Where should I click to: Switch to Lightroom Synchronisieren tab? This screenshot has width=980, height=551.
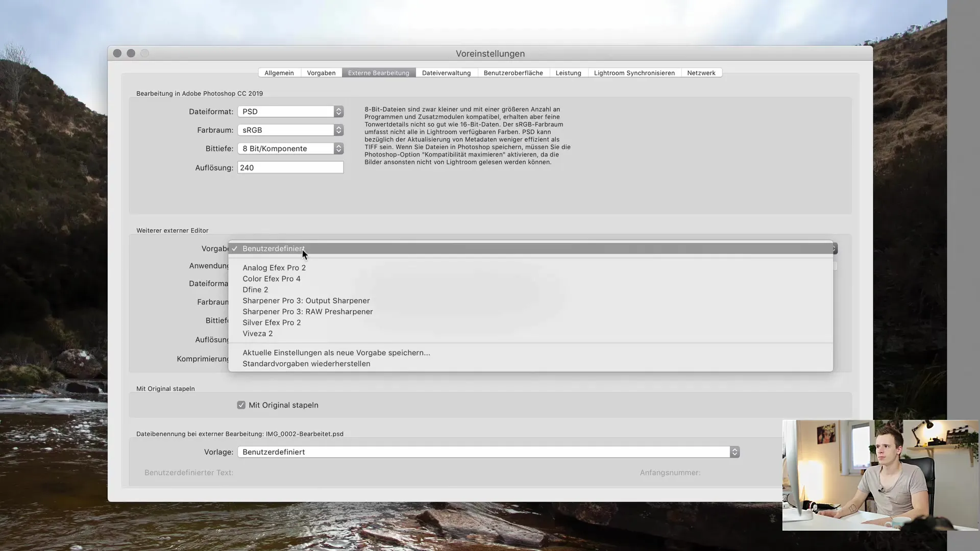(x=634, y=72)
